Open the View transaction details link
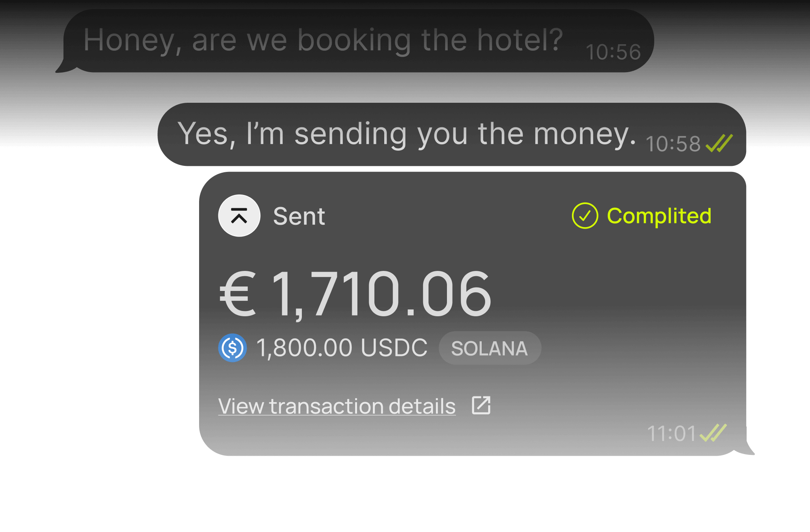The width and height of the screenshot is (810, 532). pyautogui.click(x=337, y=406)
